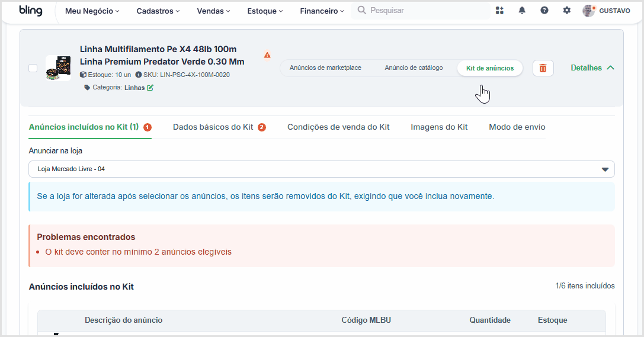Screen dimensions: 644x337
Task: Click the SKU info icon
Action: click(139, 75)
